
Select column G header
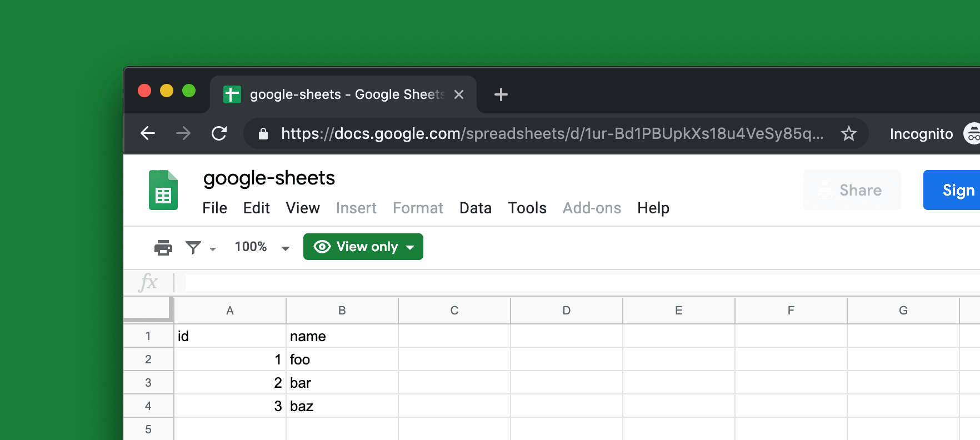903,311
